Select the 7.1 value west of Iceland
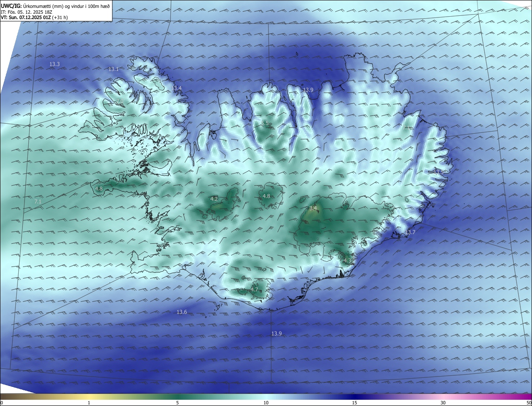 point(38,201)
